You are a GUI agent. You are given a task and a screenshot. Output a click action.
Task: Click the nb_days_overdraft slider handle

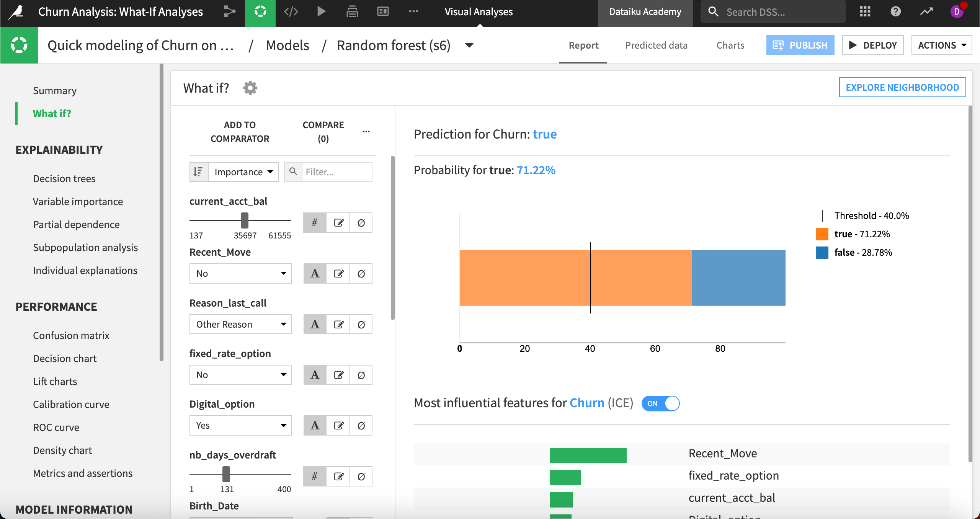click(226, 475)
